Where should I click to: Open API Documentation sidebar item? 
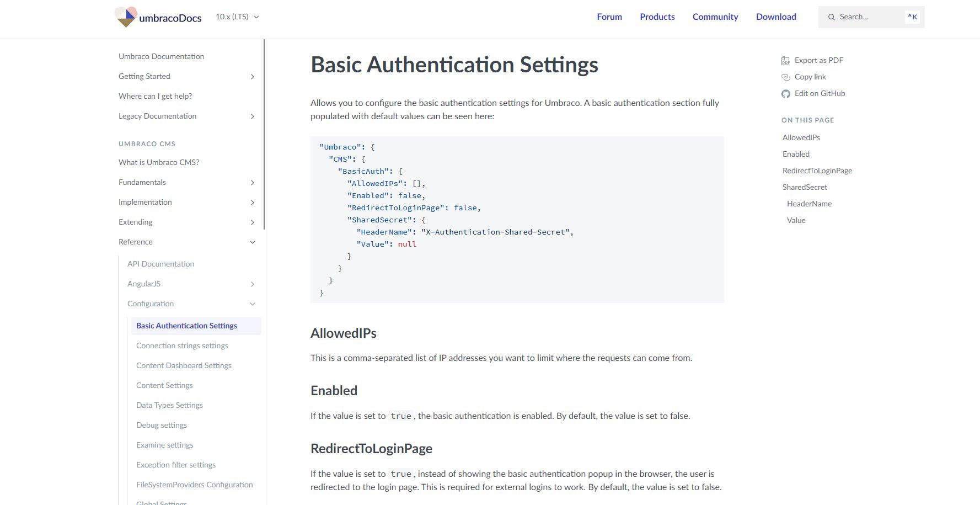(160, 264)
